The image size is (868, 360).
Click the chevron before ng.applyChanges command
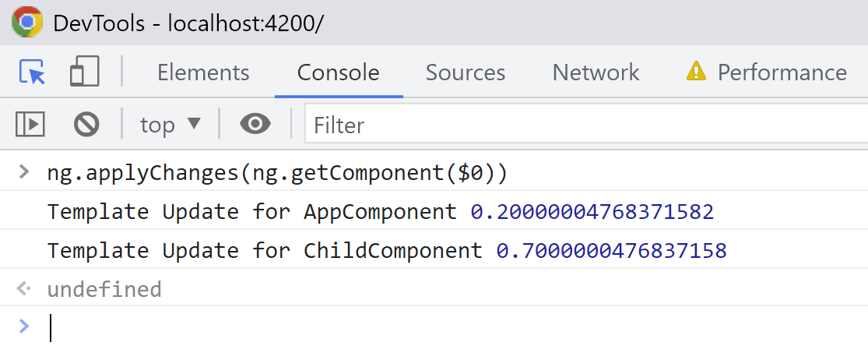[x=24, y=172]
